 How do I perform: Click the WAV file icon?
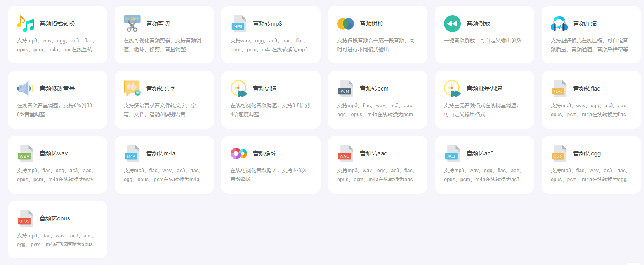25,153
